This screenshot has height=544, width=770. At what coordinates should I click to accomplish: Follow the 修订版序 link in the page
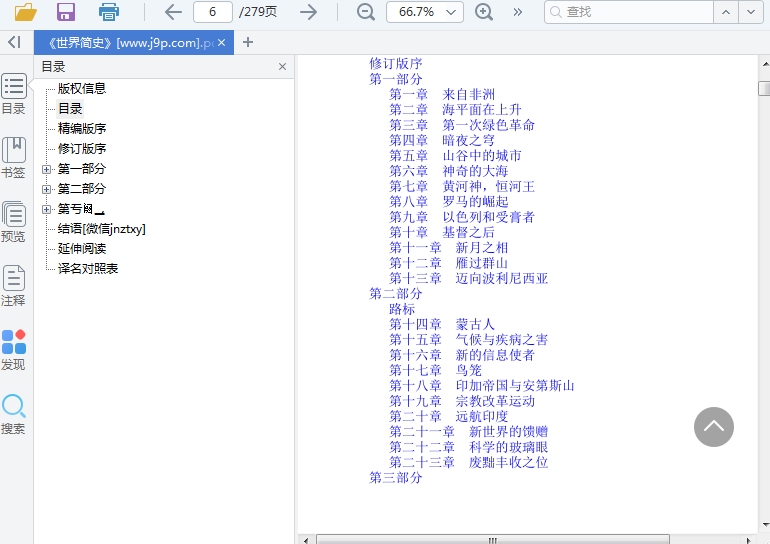coord(396,64)
